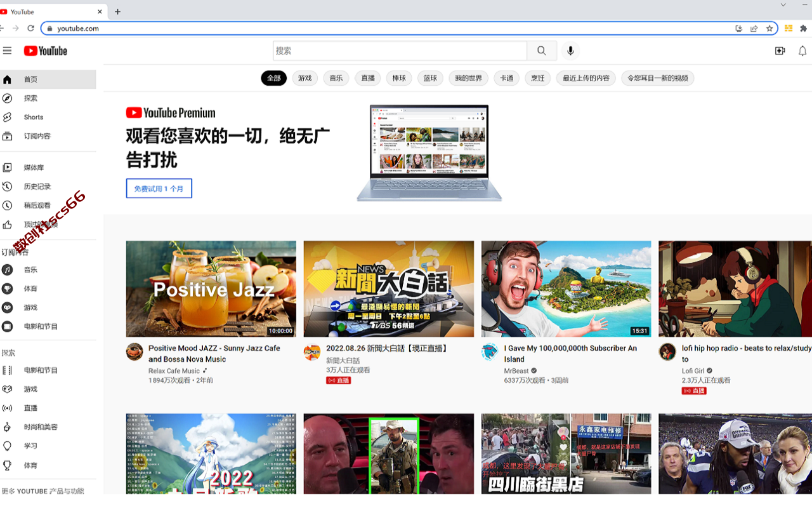Bookmark this page with star icon

pos(769,29)
